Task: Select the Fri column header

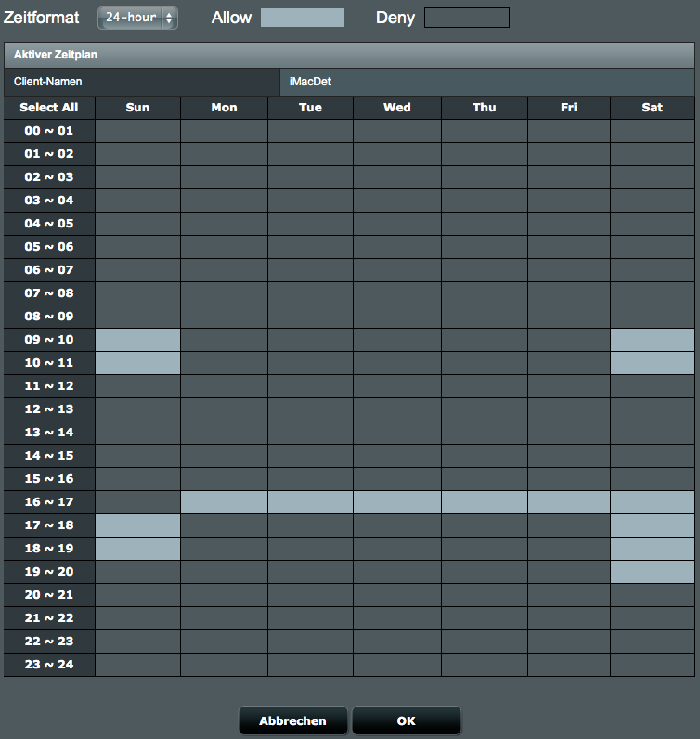Action: click(568, 108)
